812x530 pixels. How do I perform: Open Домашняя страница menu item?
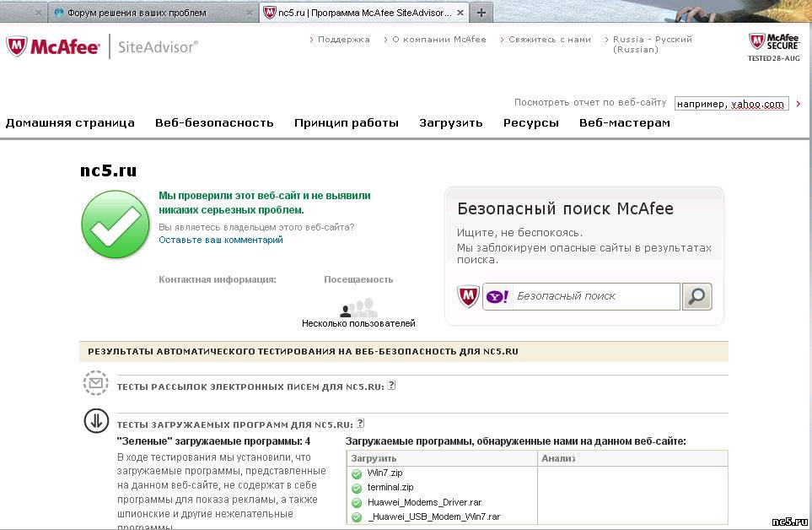pos(70,122)
